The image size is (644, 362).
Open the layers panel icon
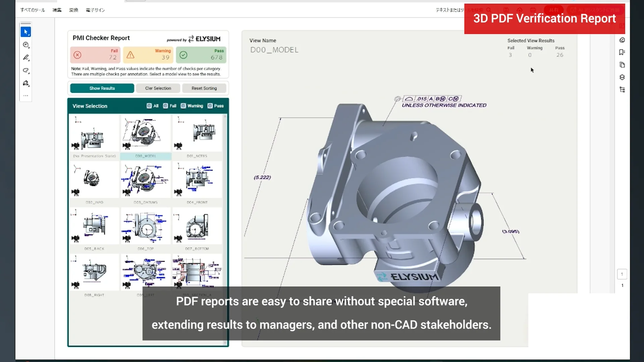point(622,77)
